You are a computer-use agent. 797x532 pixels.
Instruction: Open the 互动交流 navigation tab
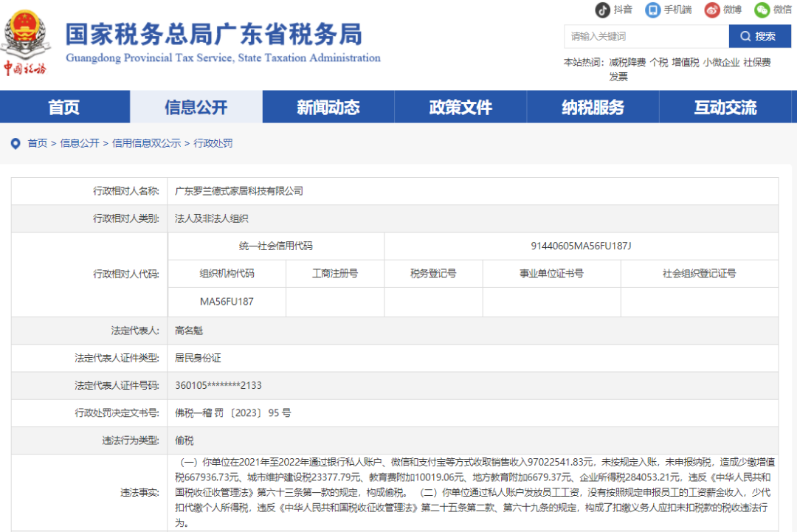click(725, 107)
